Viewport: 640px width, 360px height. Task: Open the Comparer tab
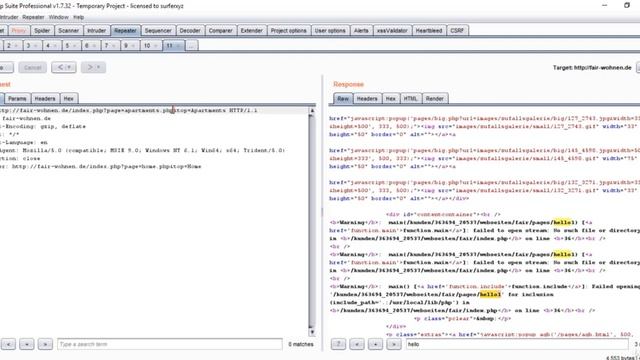220,31
